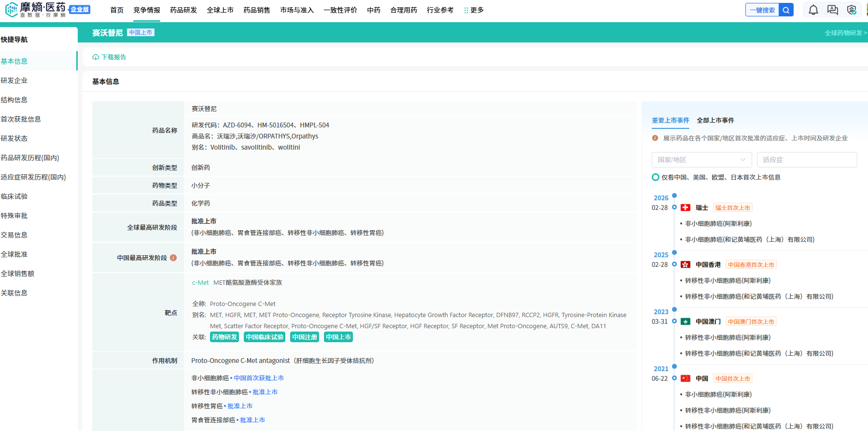Open the 市场与准入 menu
The width and height of the screenshot is (868, 431).
tap(297, 10)
